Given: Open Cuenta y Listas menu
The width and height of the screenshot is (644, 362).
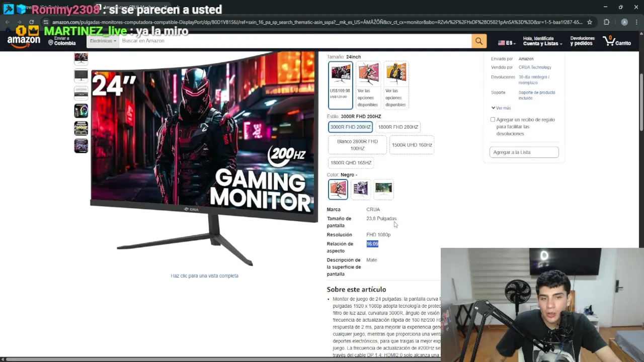Looking at the screenshot, I should coord(542,41).
